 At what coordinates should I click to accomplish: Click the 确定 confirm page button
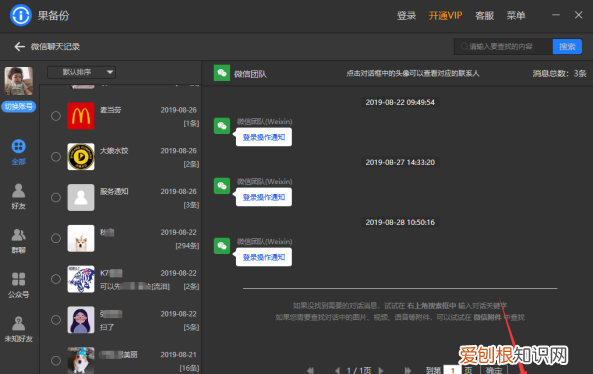(494, 370)
